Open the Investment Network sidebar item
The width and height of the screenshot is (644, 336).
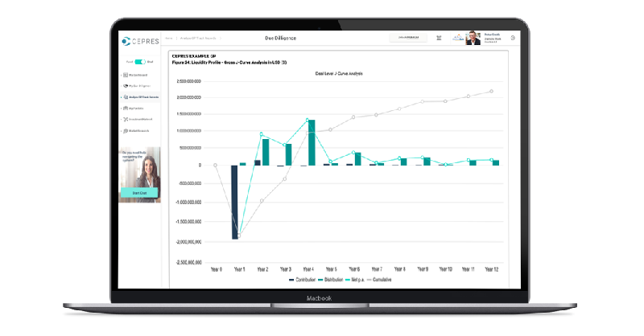pos(139,120)
